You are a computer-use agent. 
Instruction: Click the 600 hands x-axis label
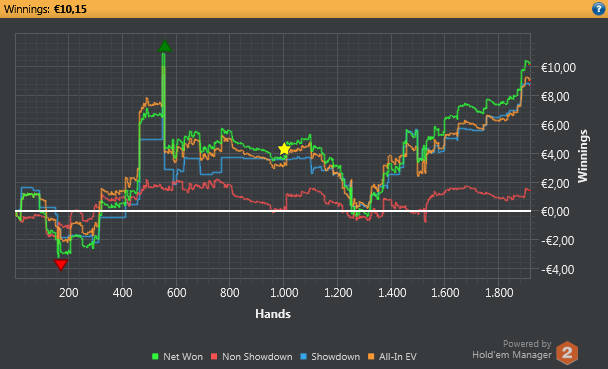click(176, 292)
